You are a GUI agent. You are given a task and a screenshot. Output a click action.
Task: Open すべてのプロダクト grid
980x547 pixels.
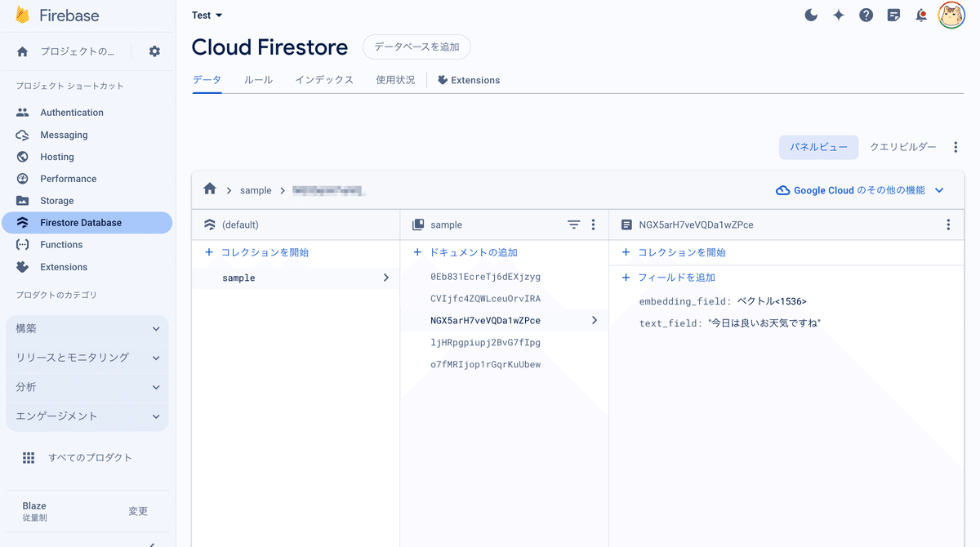point(78,458)
